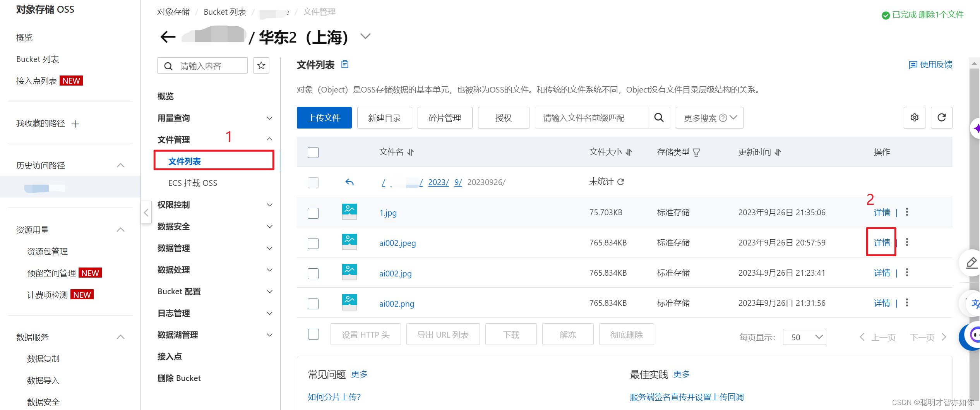Open more actions menu for ai002.jpg
Viewport: 980px width, 410px height.
[x=907, y=273]
